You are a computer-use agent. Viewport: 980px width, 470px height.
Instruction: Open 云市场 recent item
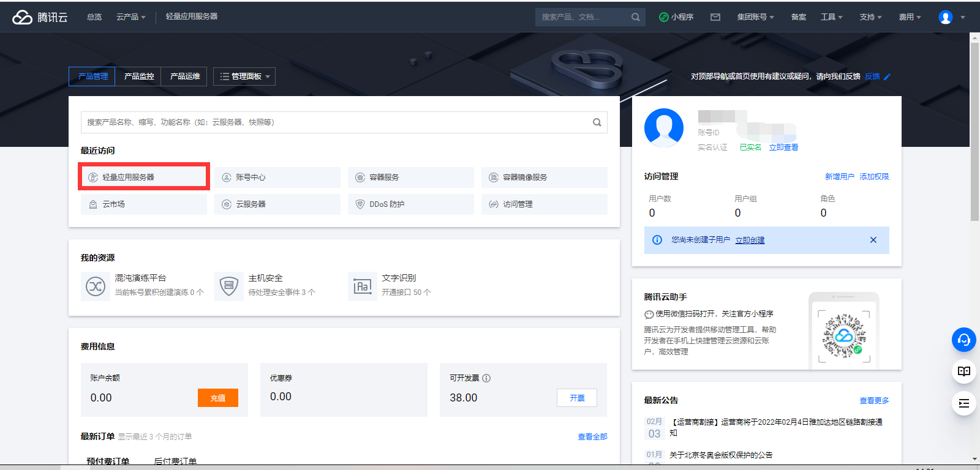click(144, 204)
